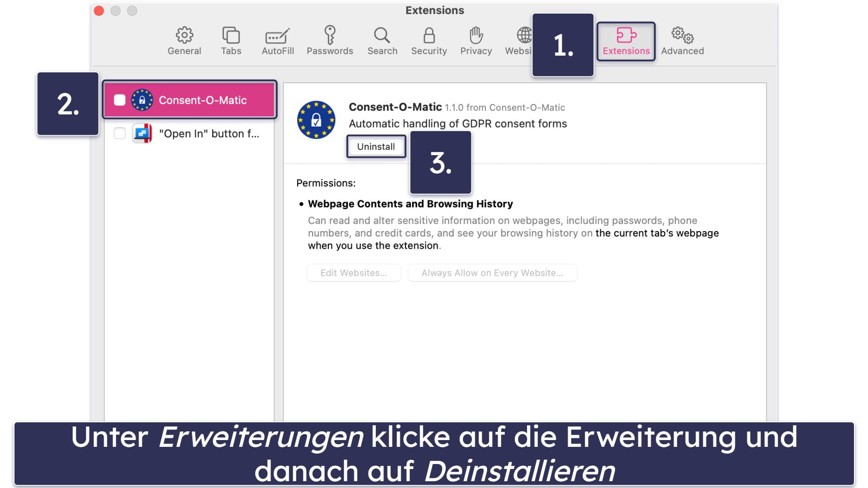Viewport: 868px width, 488px height.
Task: Click the Webpage Contents and Browsing History heading
Action: [410, 204]
